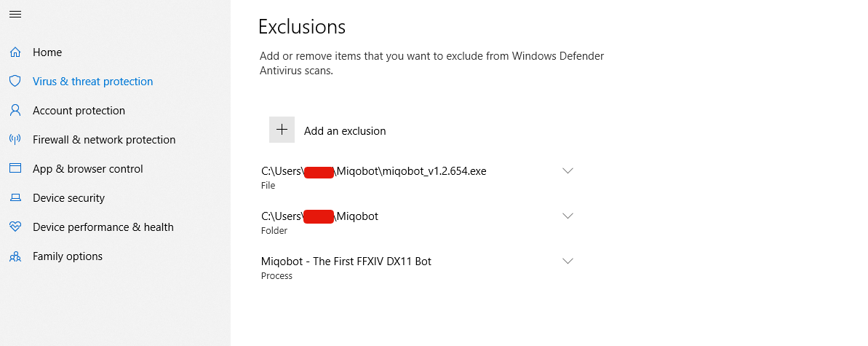The height and width of the screenshot is (346, 868).
Task: Go to Firewall & network protection
Action: pos(104,140)
